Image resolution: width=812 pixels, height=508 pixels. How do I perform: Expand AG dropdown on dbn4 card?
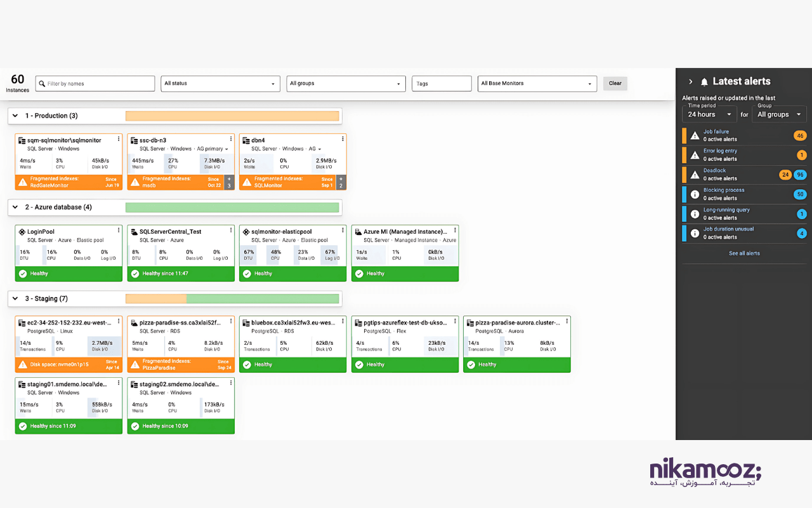click(x=315, y=149)
